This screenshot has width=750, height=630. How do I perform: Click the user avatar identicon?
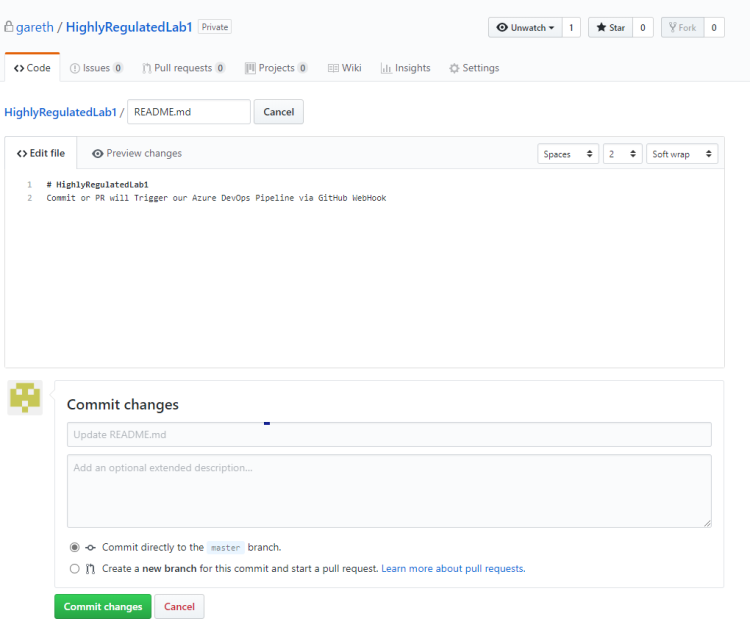pos(25,398)
